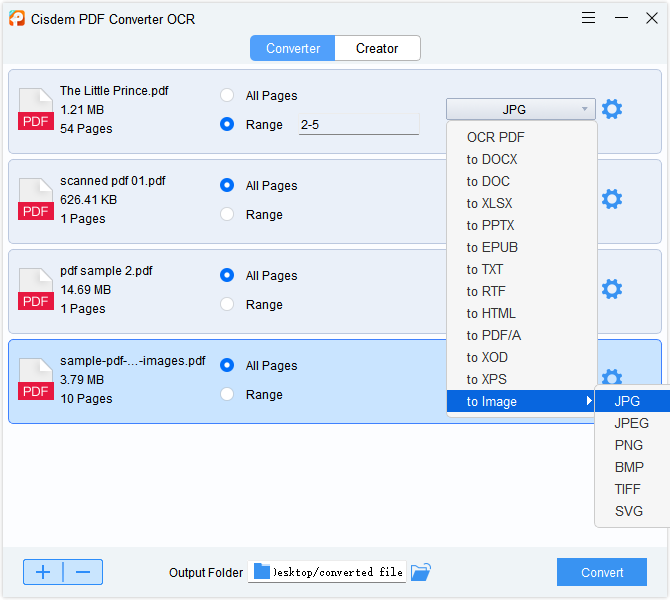
Task: Open settings gear for sample-pdf images file
Action: (x=612, y=377)
